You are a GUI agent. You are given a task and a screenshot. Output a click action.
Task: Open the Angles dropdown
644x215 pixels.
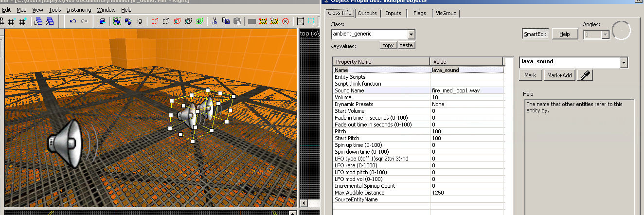605,35
